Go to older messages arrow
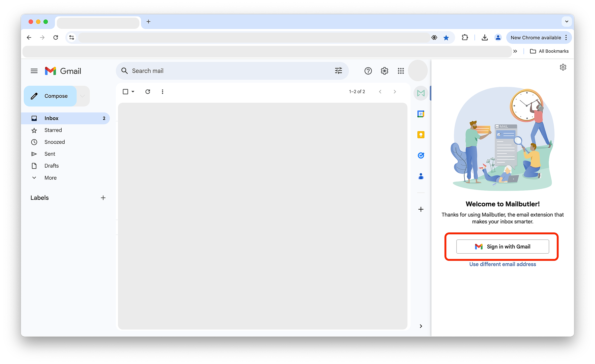This screenshot has height=364, width=595. pyautogui.click(x=395, y=92)
